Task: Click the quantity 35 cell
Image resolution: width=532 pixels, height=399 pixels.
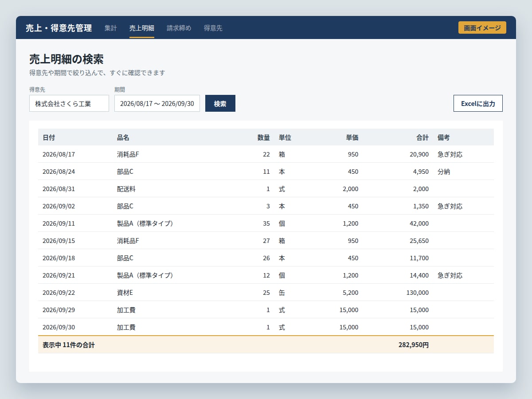Action: click(266, 223)
